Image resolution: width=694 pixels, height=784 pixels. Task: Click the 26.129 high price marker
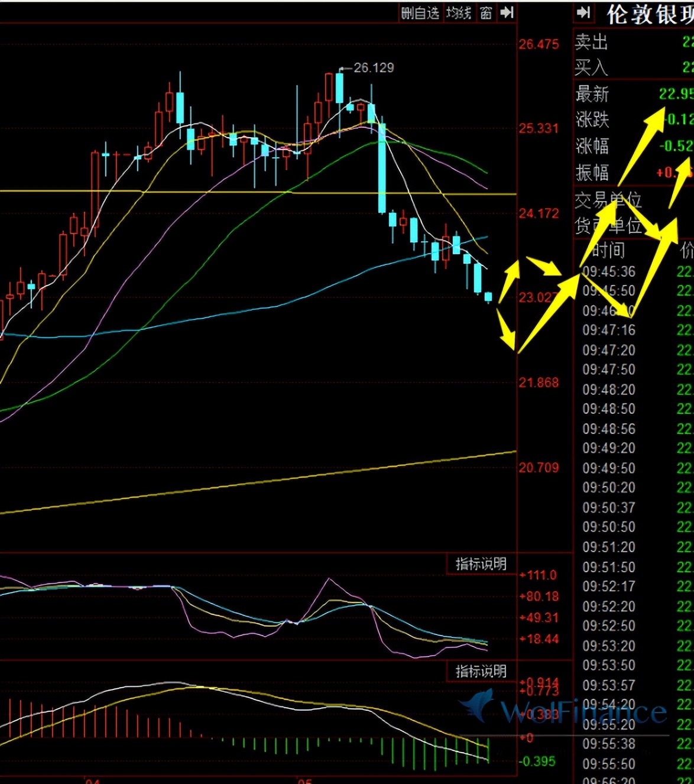(373, 68)
